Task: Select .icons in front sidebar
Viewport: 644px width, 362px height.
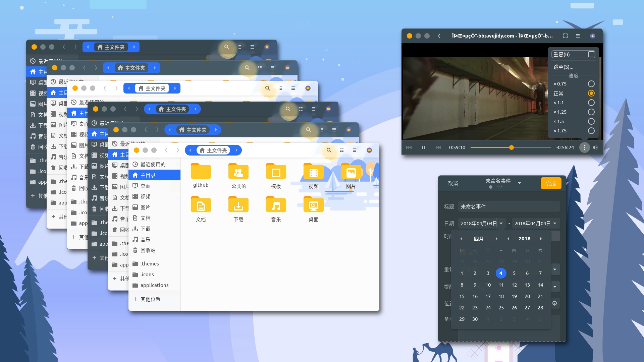Action: pyautogui.click(x=155, y=274)
